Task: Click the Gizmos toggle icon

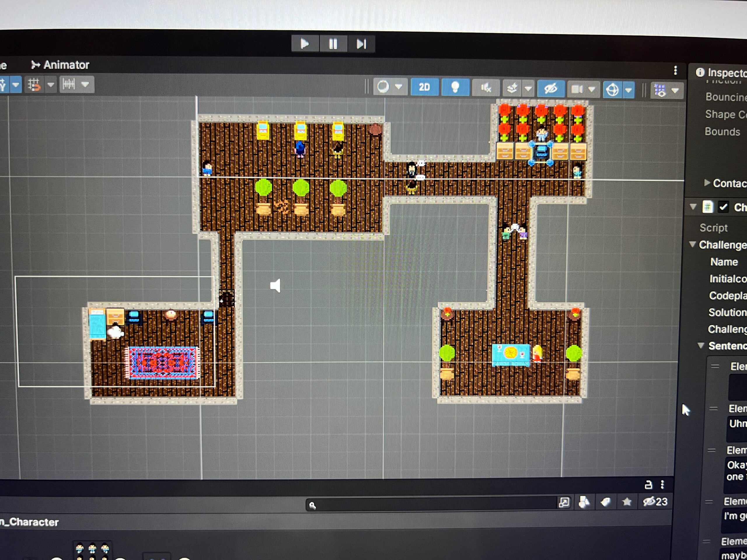Action: click(x=612, y=90)
